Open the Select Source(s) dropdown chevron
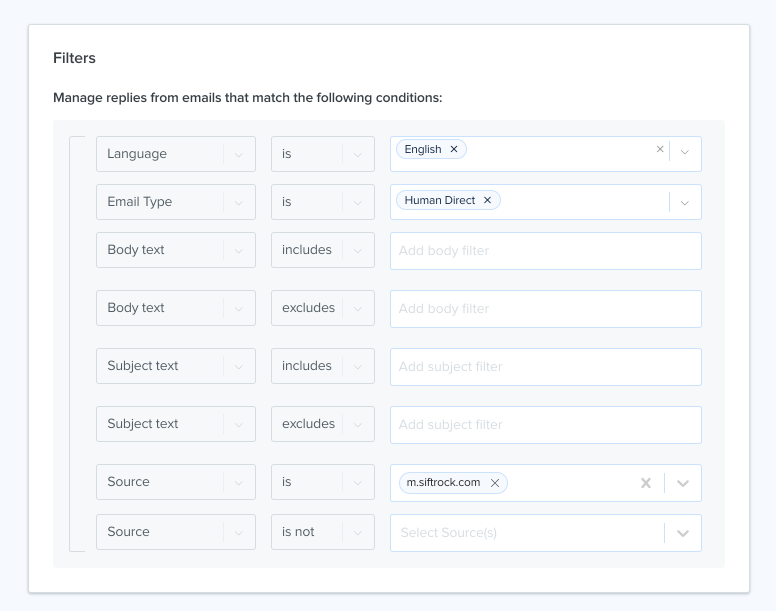Screen dimensions: 776x611 click(x=683, y=533)
